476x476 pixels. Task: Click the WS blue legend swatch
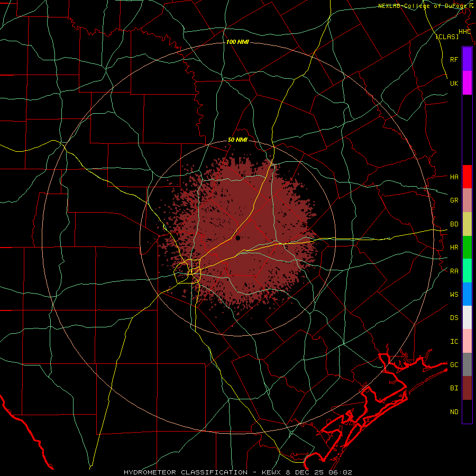pos(467,294)
